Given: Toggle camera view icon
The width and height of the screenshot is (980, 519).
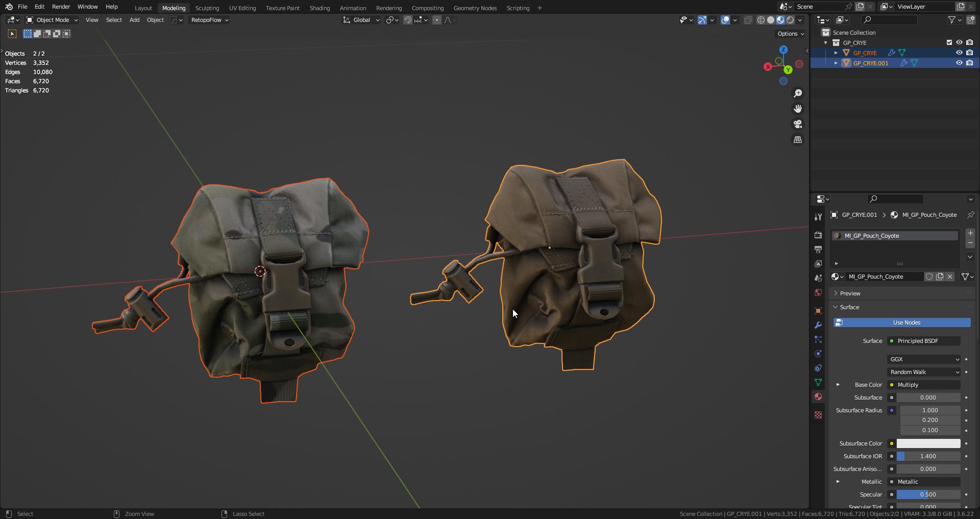Looking at the screenshot, I should click(797, 124).
